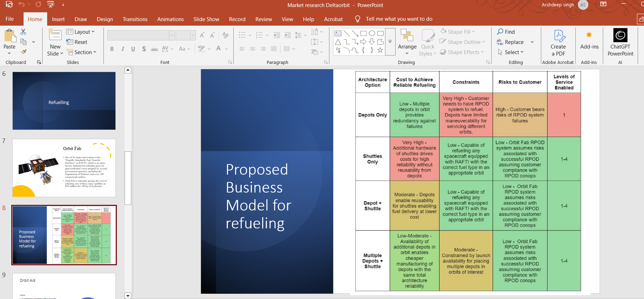Expand the Layout dropdown
This screenshot has width=644, height=299.
coord(81,32)
